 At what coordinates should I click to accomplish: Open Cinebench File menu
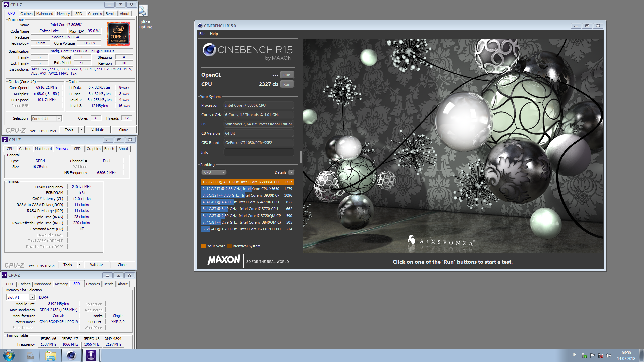[x=202, y=34]
